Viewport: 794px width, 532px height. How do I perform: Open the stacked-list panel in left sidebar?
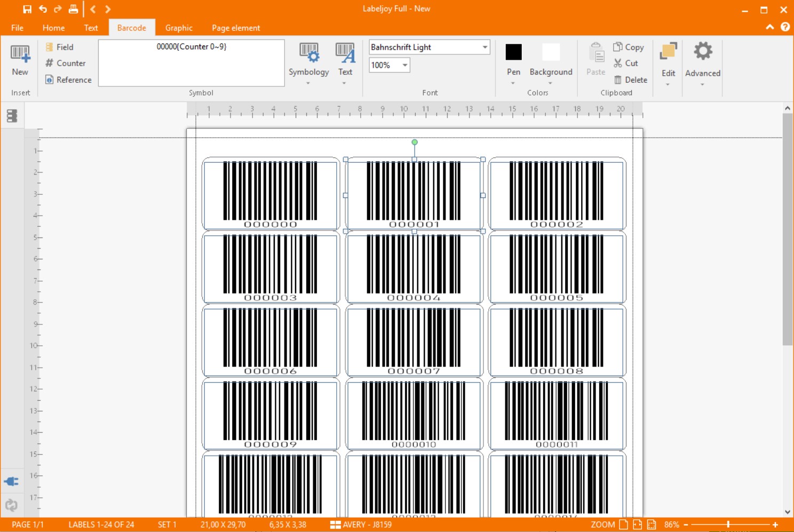point(12,116)
